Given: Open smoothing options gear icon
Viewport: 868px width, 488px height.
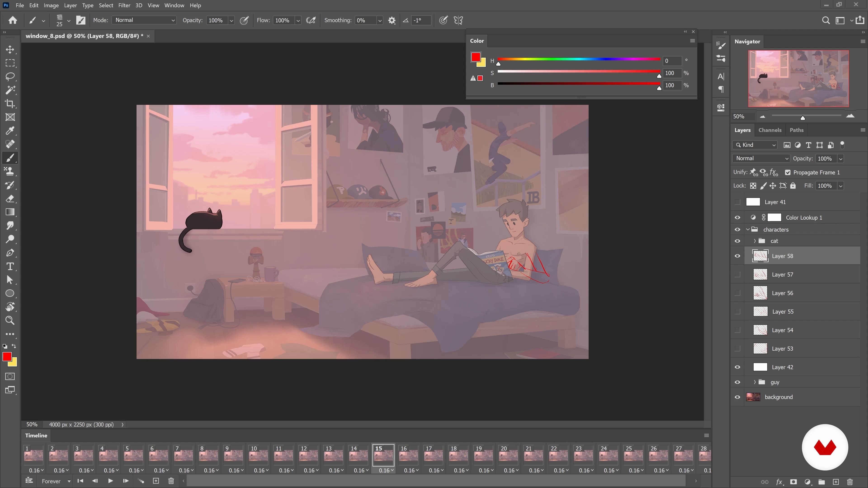Looking at the screenshot, I should [x=392, y=21].
